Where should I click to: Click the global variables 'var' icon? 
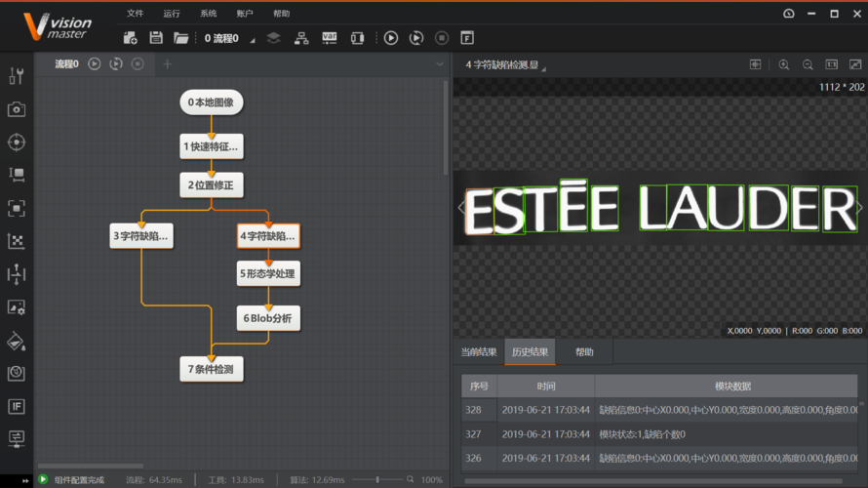(x=330, y=38)
